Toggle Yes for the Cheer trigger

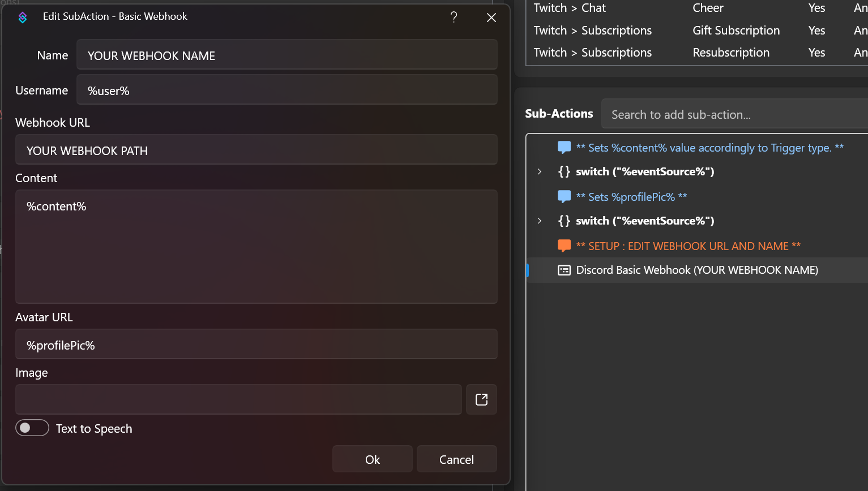(x=816, y=8)
